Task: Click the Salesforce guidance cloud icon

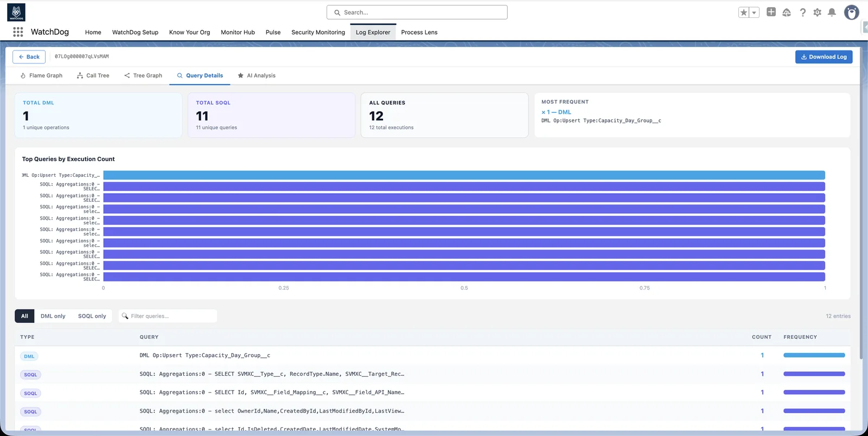Action: (x=787, y=12)
